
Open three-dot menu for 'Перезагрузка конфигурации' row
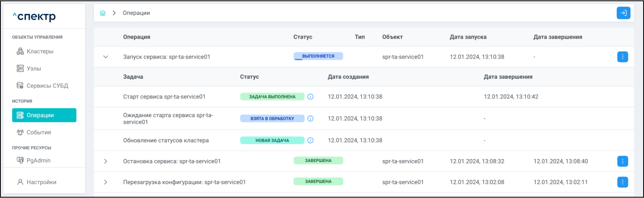click(622, 182)
